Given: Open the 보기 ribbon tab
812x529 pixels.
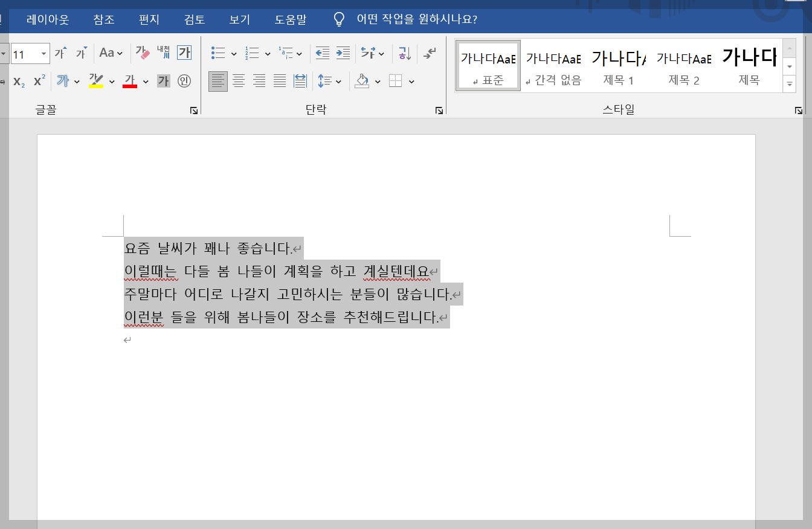Looking at the screenshot, I should click(239, 19).
